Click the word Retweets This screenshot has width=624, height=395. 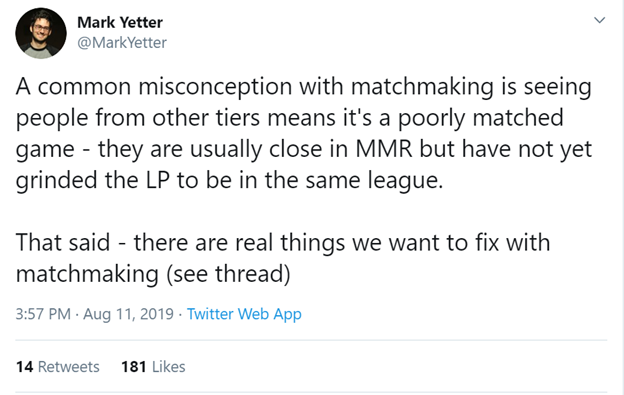(x=68, y=366)
